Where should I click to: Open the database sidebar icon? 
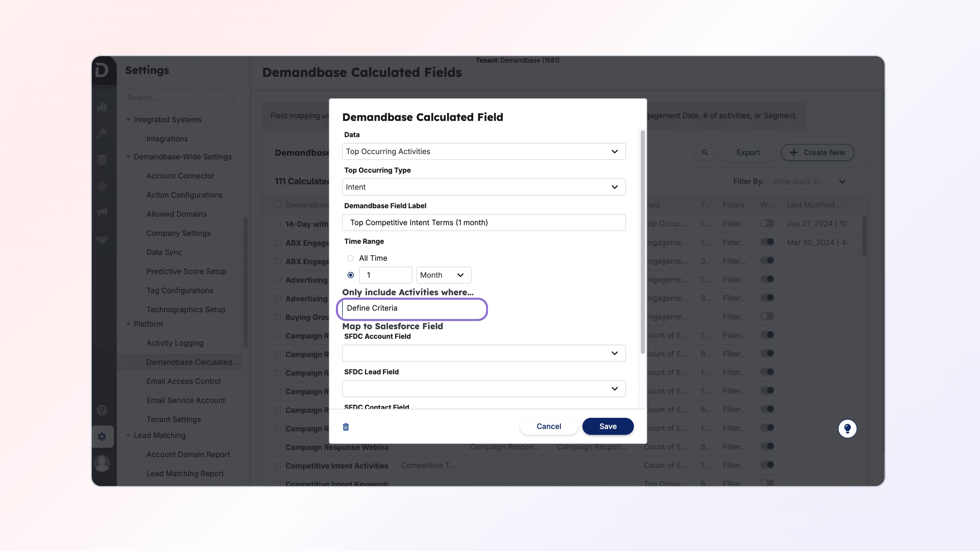tap(102, 160)
